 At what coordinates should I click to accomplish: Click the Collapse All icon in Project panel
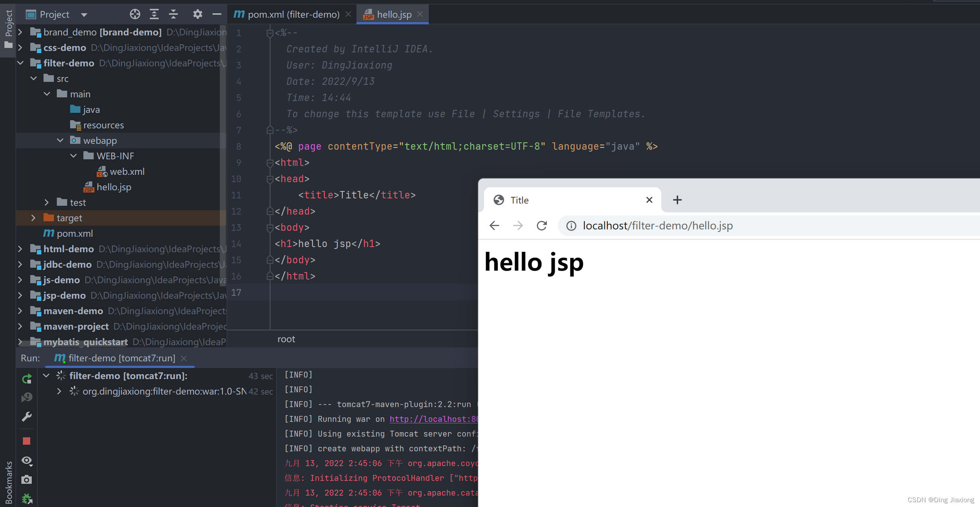(173, 14)
